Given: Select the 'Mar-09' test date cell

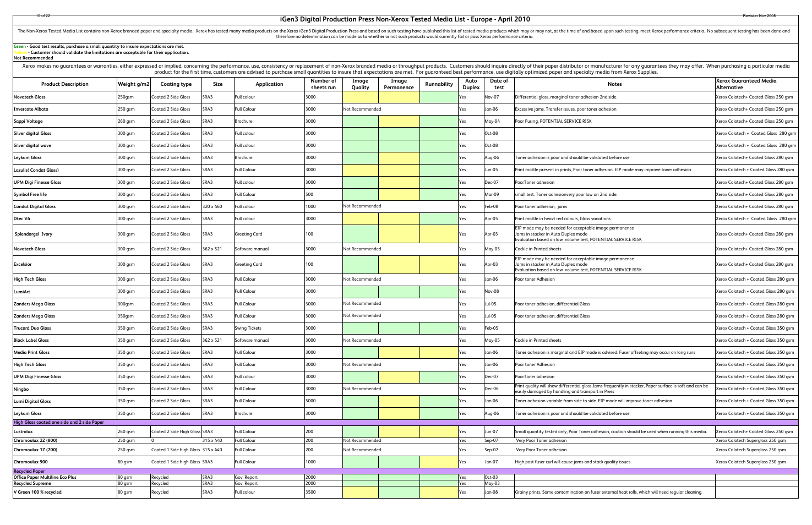Looking at the screenshot, I should coord(499,194).
